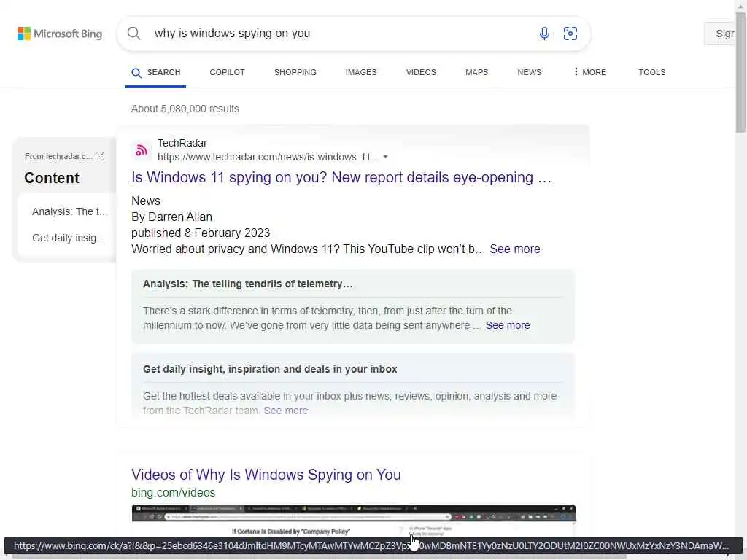Screen dimensions: 747x560
Task: Click the 'TechRadar' site name
Action: click(x=182, y=143)
